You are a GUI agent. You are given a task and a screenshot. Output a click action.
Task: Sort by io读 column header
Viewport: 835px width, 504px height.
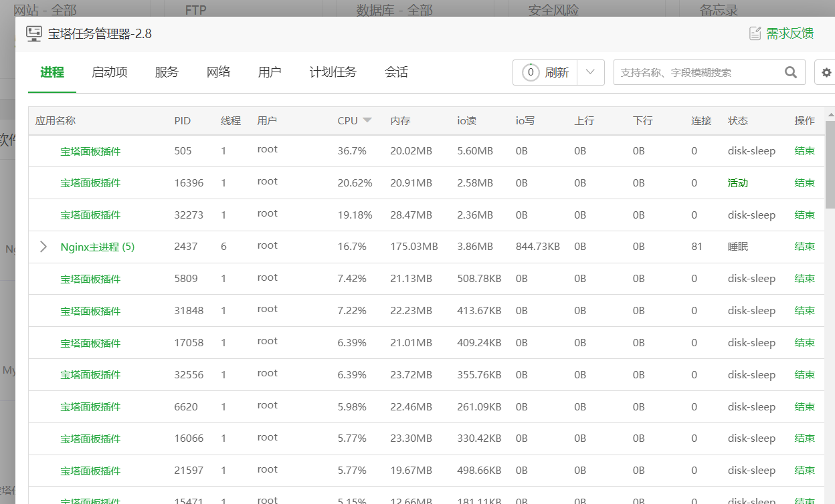(466, 121)
